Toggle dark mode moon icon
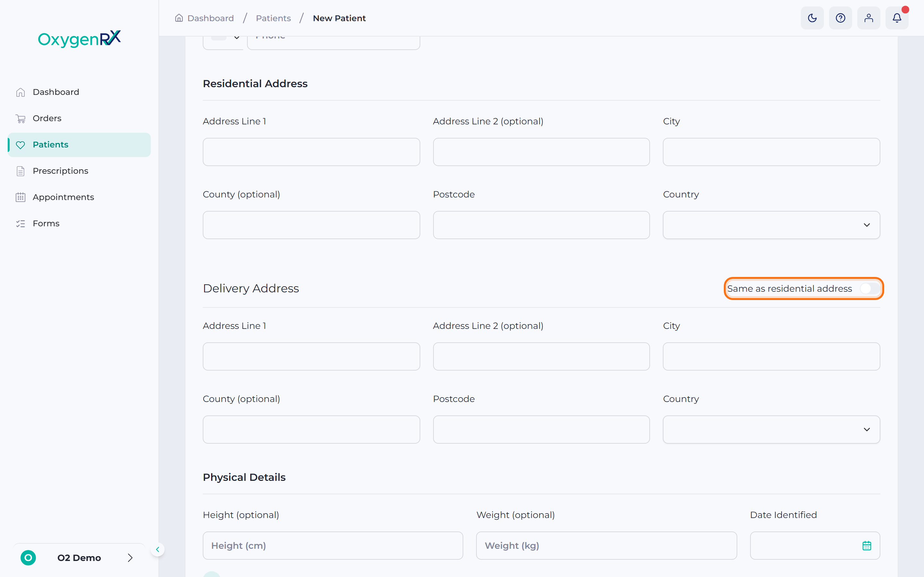Image resolution: width=924 pixels, height=577 pixels. point(812,18)
